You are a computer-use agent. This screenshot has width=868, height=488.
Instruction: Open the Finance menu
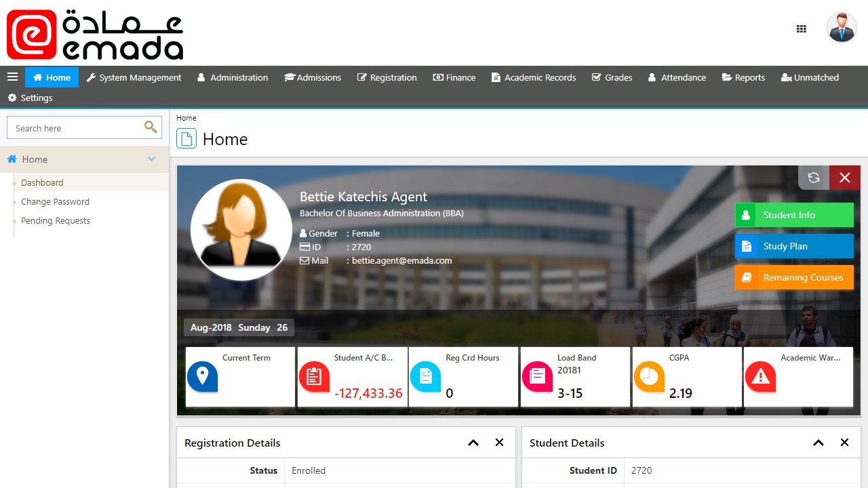[454, 77]
